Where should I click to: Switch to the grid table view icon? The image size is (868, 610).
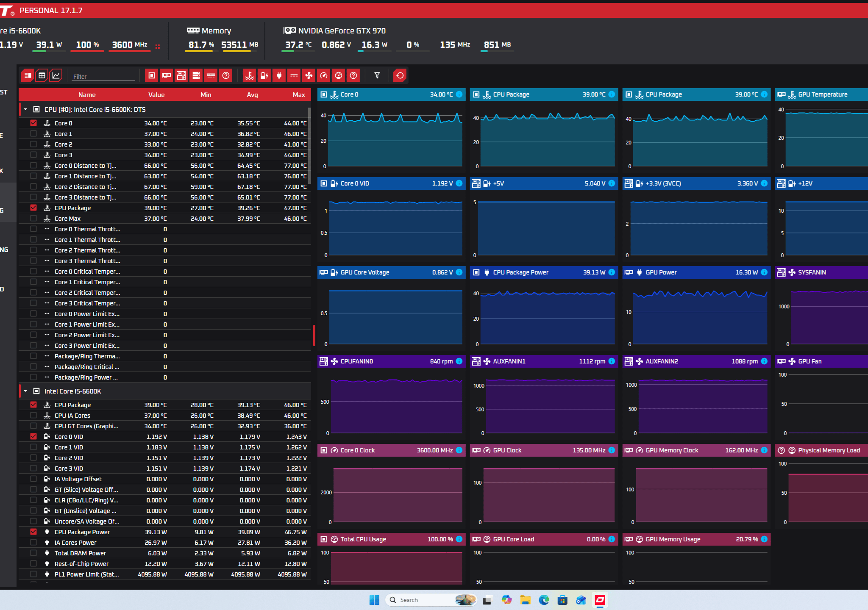pos(42,75)
